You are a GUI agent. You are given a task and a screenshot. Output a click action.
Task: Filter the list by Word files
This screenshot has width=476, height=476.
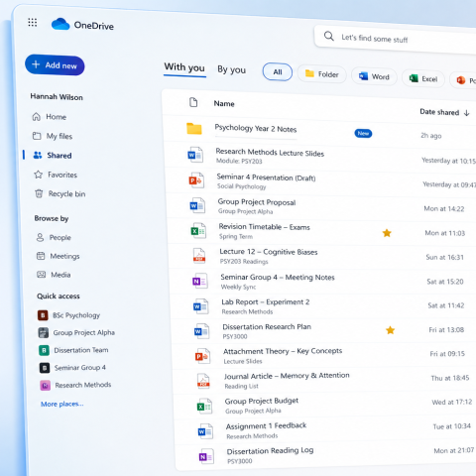pos(374,76)
